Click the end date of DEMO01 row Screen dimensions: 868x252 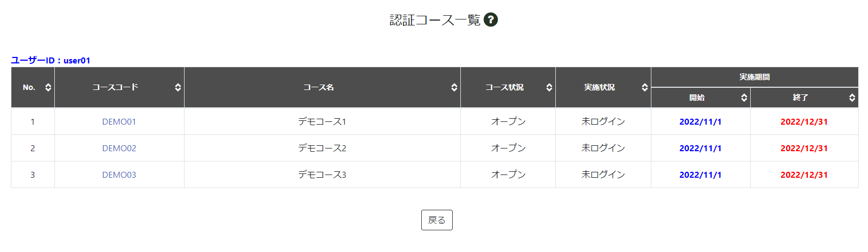[x=804, y=121]
